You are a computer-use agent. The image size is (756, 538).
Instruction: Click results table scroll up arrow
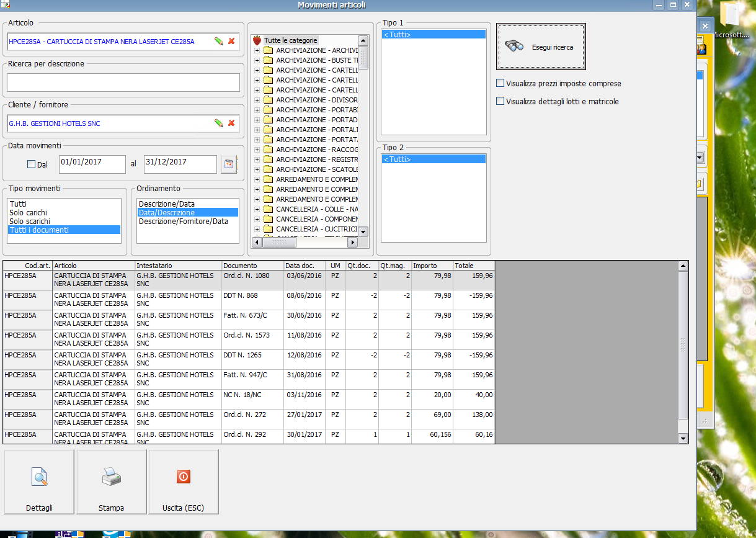[x=683, y=266]
